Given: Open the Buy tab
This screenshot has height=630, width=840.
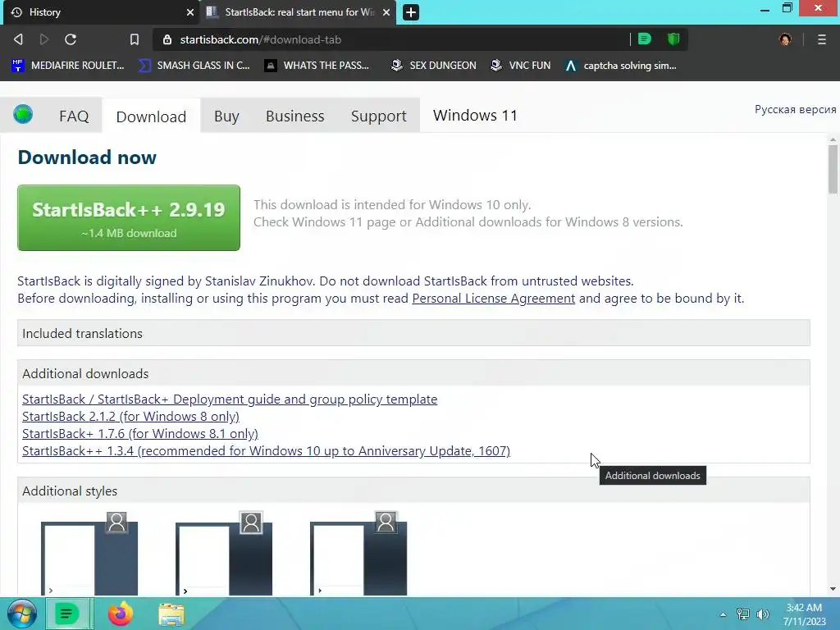Looking at the screenshot, I should point(226,116).
